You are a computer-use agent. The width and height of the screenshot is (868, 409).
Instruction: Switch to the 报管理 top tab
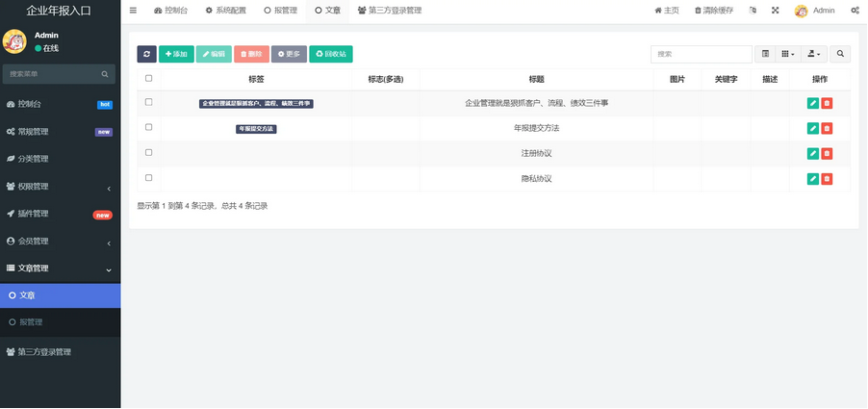(x=280, y=11)
